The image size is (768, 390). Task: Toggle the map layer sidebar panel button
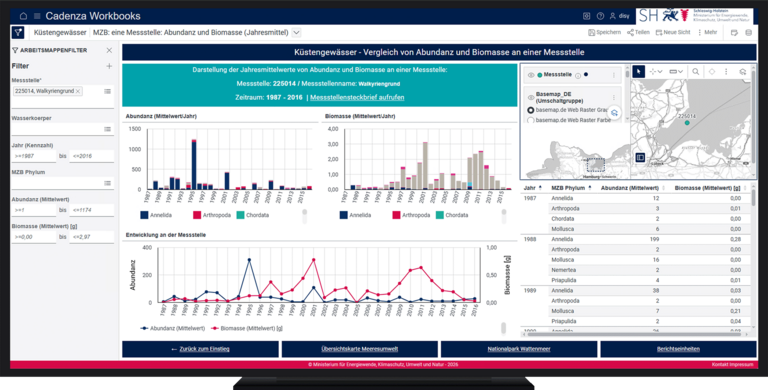640,157
